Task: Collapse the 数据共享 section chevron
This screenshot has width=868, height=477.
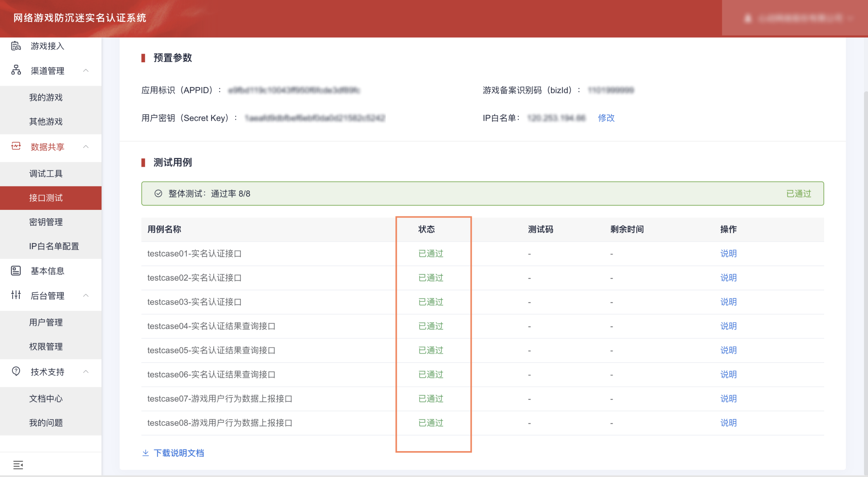Action: coord(86,147)
